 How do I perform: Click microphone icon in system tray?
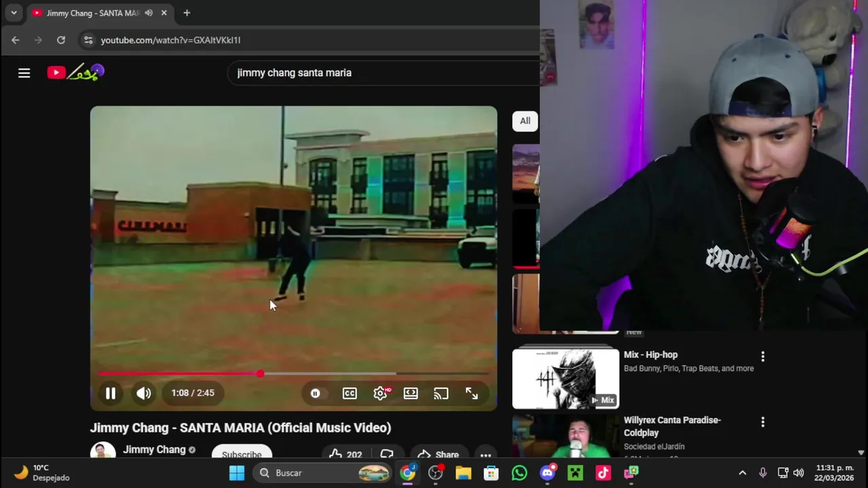click(x=763, y=473)
